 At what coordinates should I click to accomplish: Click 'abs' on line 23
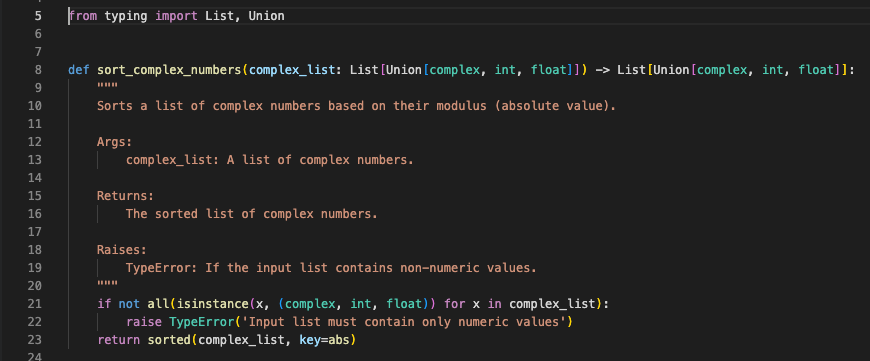click(x=338, y=340)
